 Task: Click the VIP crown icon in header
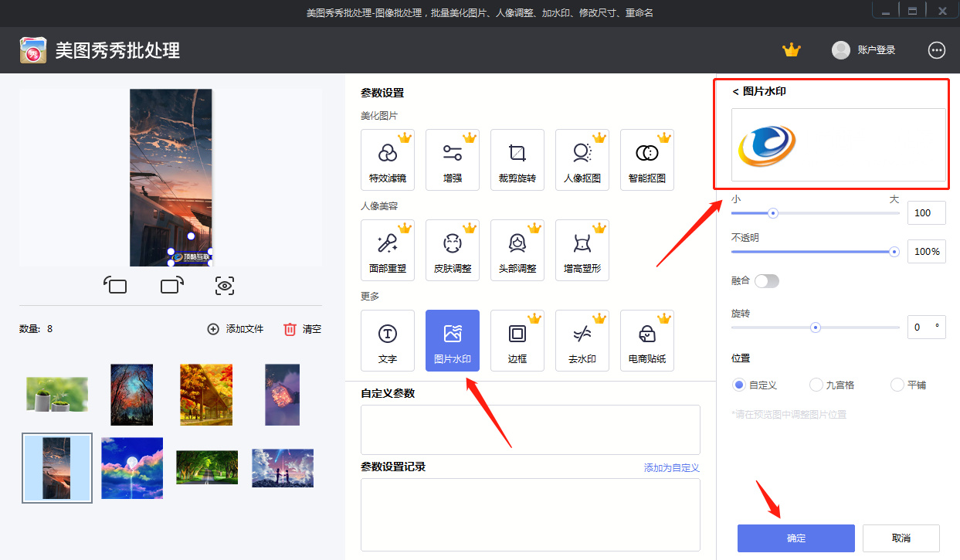click(x=792, y=50)
